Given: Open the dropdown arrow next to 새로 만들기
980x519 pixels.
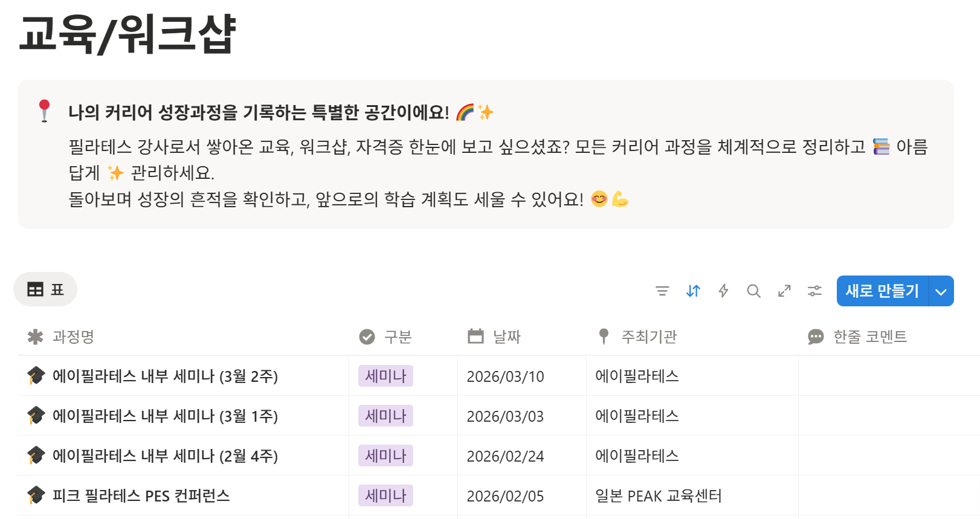Looking at the screenshot, I should [x=940, y=291].
